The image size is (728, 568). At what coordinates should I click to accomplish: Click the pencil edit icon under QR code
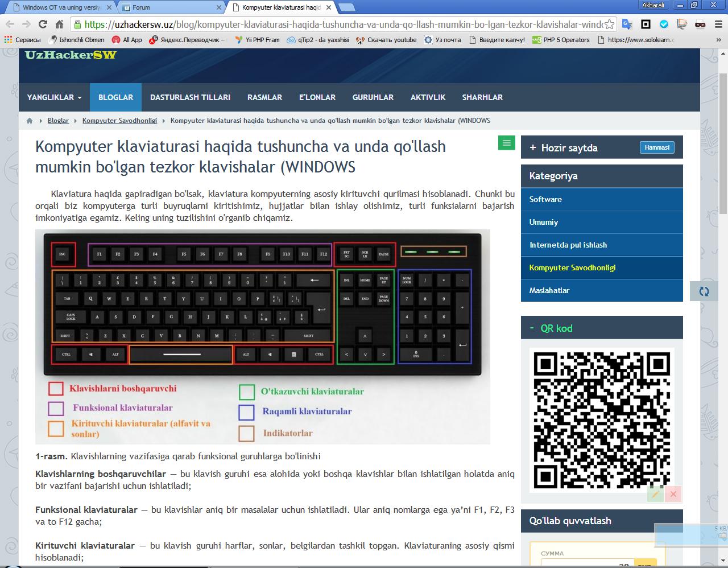pyautogui.click(x=655, y=494)
